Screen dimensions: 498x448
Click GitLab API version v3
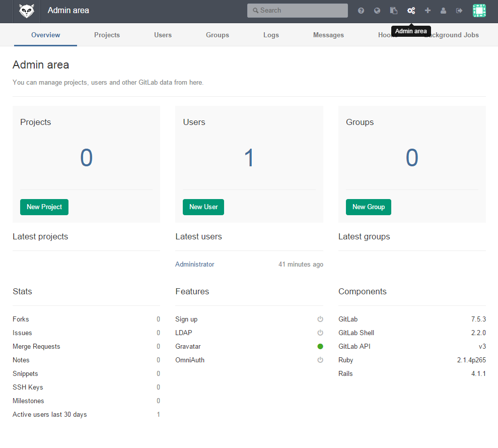pos(482,346)
